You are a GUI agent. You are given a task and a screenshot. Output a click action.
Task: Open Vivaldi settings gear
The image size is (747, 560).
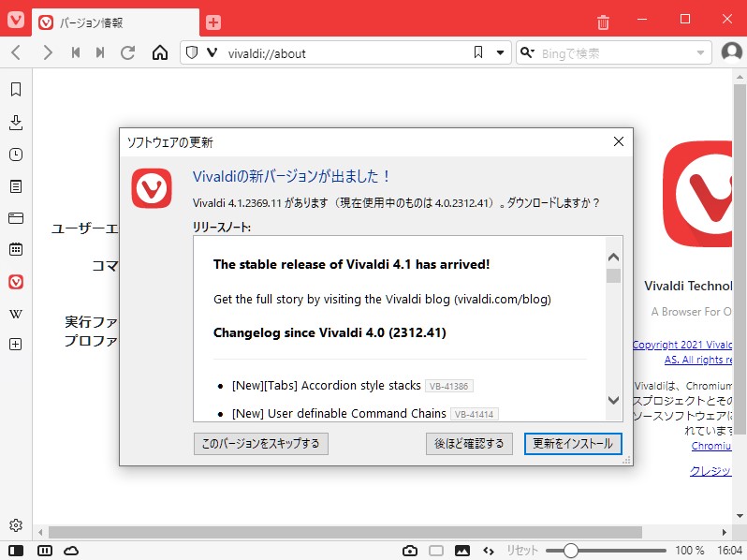point(16,524)
